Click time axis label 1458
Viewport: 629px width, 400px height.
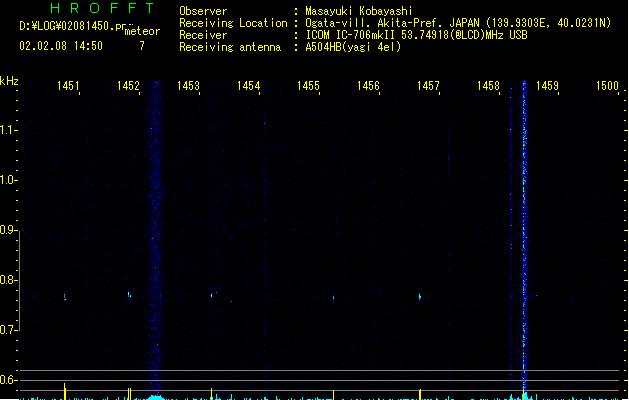point(488,86)
